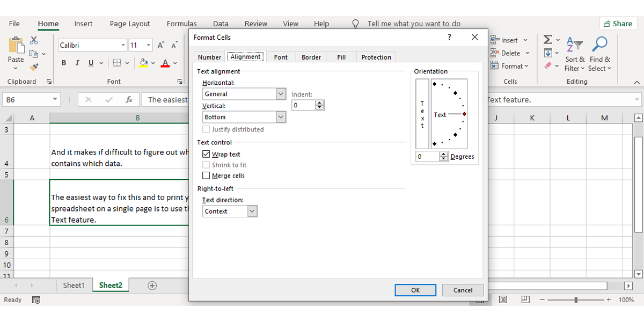Apply the Fill Color bucket icon
Viewport: 644px width, 322px height.
point(143,63)
